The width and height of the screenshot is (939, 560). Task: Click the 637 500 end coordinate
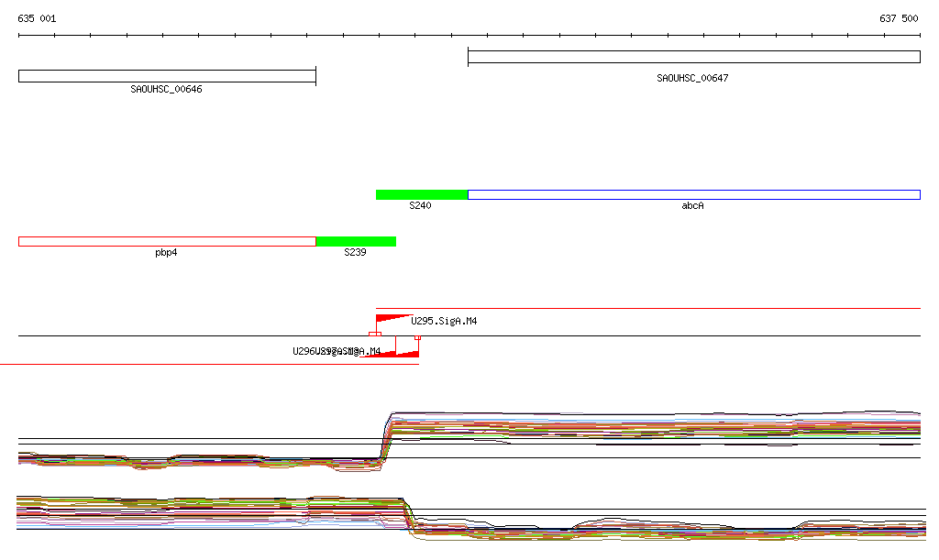pyautogui.click(x=899, y=18)
